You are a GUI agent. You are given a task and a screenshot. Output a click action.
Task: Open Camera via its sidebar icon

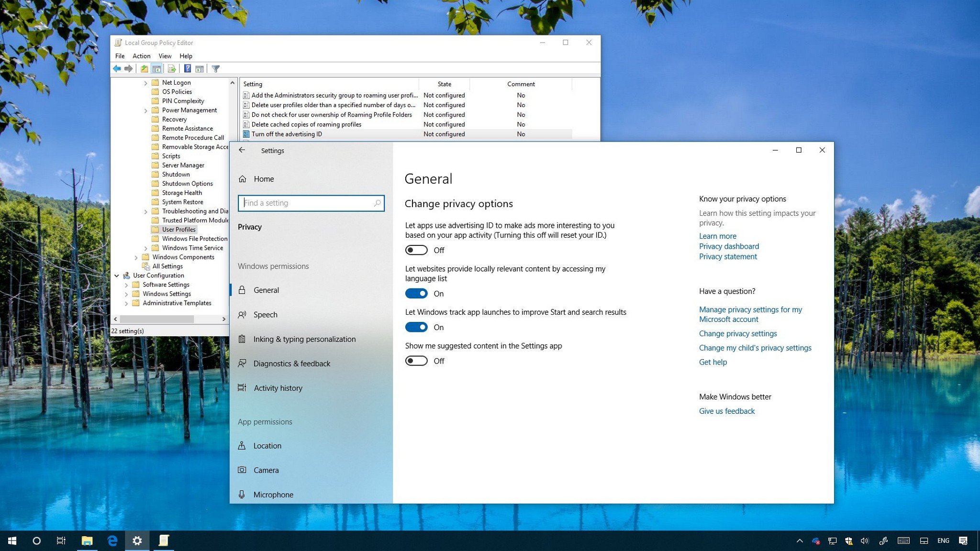tap(242, 470)
